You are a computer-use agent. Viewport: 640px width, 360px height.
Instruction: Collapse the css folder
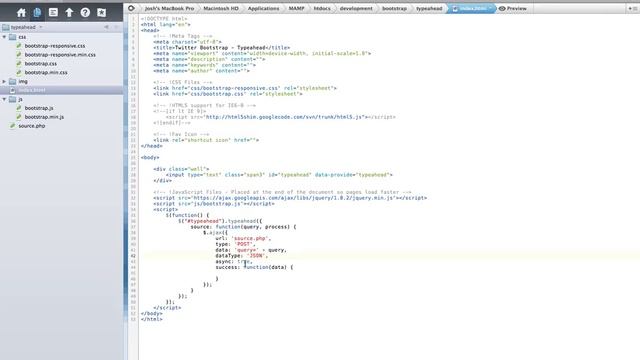[4, 37]
